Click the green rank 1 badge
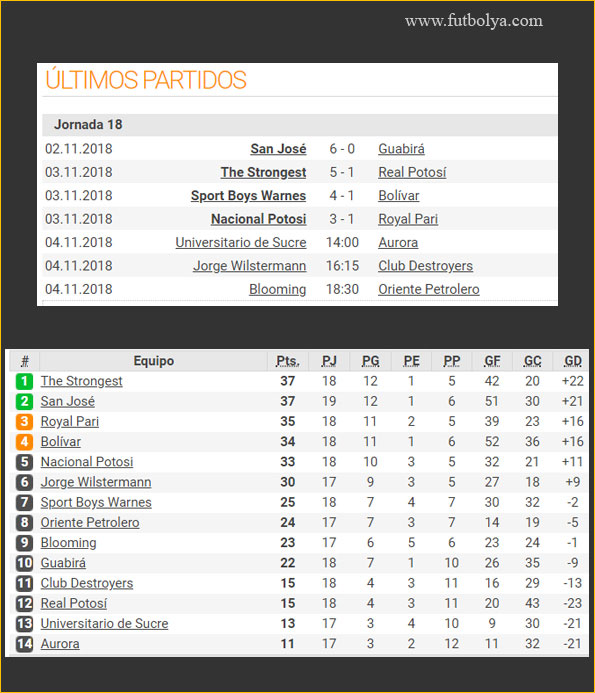 coord(24,381)
